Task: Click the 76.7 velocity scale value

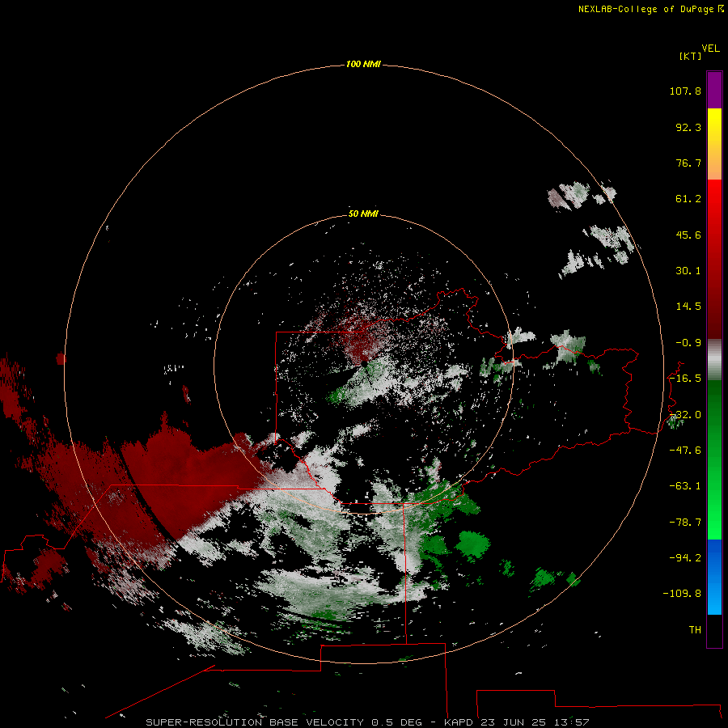Action: pos(688,163)
